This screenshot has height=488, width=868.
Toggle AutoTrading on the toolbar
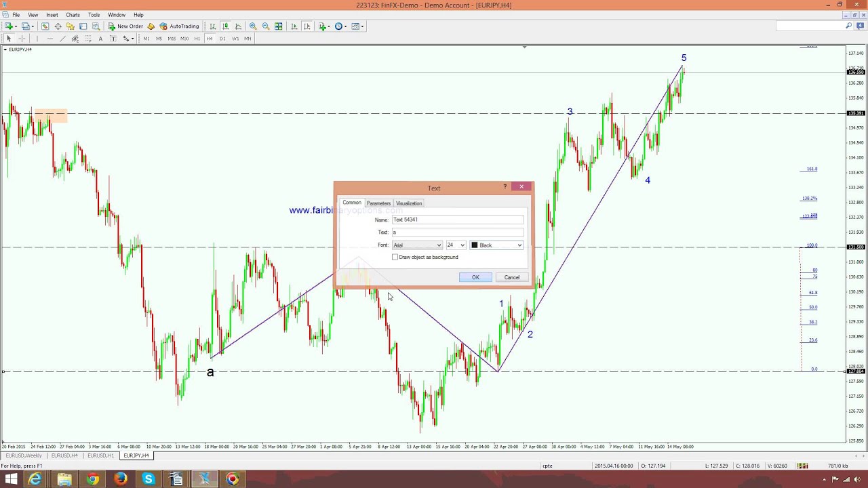[180, 26]
